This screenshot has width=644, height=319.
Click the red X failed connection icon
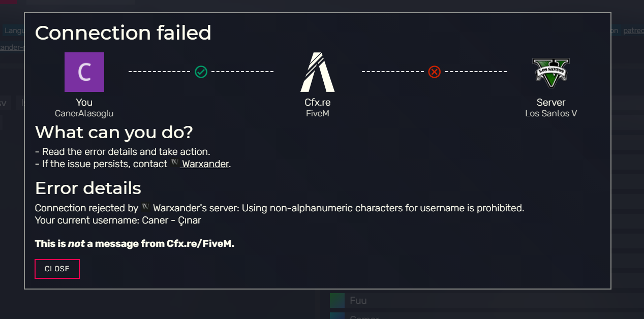[434, 72]
